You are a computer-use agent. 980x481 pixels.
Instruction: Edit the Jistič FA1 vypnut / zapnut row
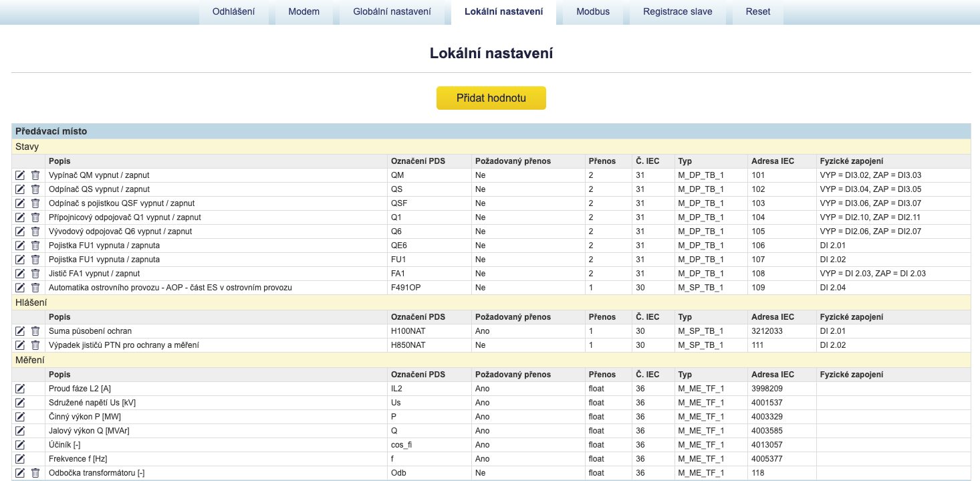20,274
